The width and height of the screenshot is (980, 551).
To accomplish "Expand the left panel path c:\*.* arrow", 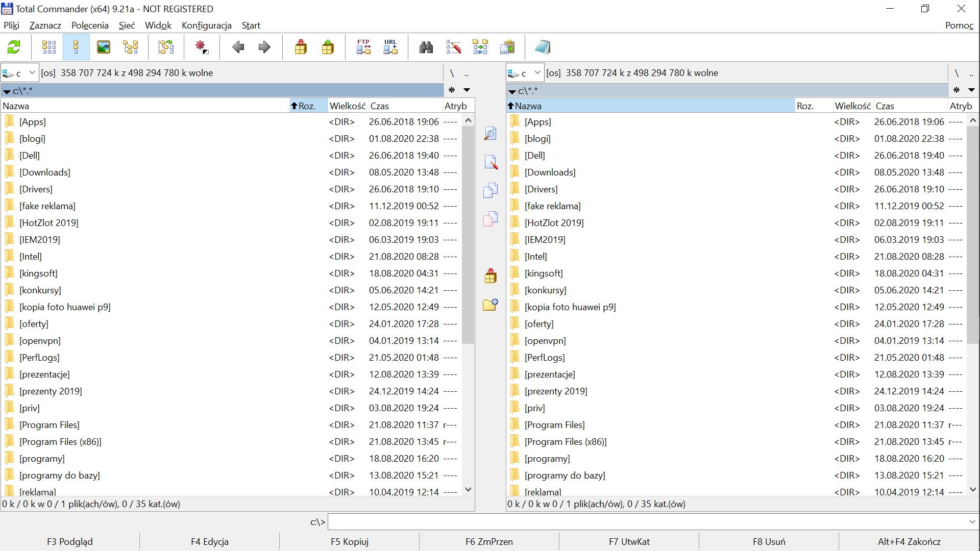I will 7,91.
